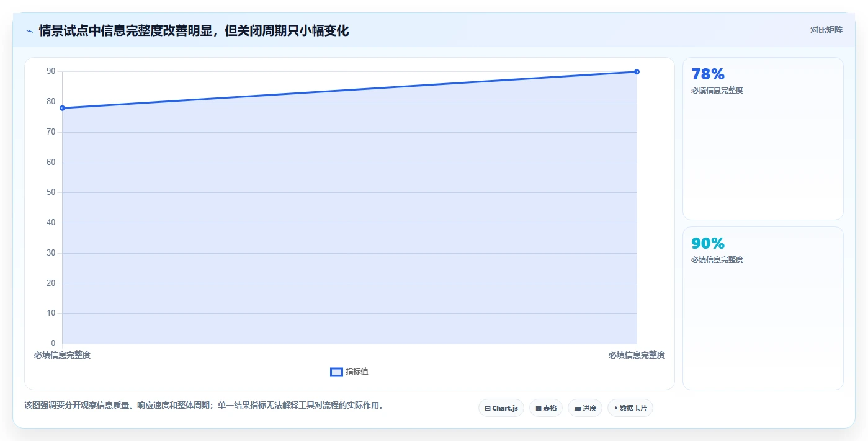
Task: Click the chart title 情景试点中信息完整度改善明显
Action: pyautogui.click(x=194, y=30)
